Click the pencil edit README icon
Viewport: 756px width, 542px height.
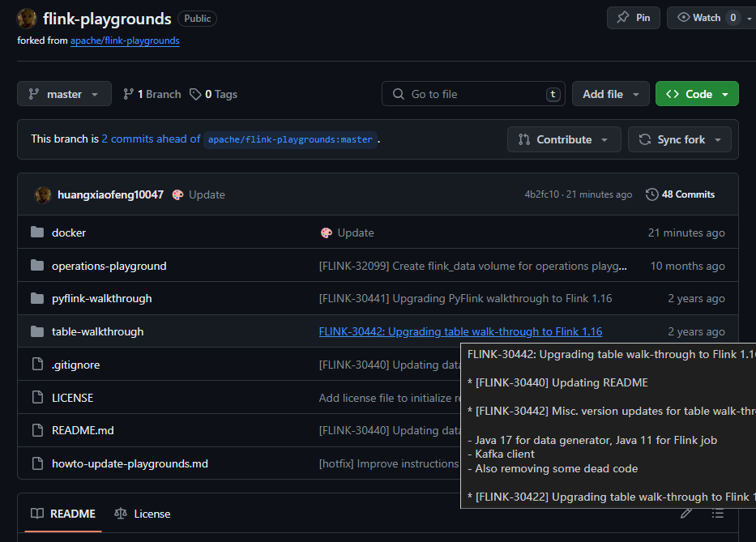tap(686, 513)
